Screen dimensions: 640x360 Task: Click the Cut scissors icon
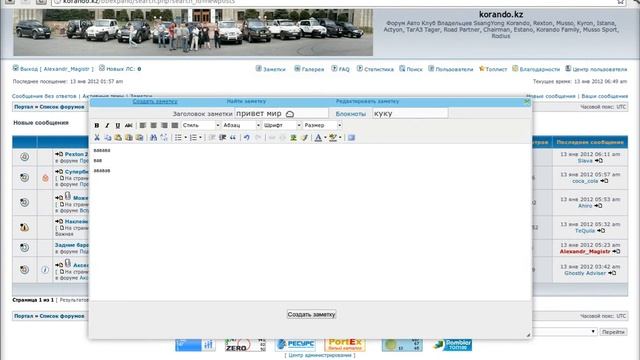pos(97,138)
